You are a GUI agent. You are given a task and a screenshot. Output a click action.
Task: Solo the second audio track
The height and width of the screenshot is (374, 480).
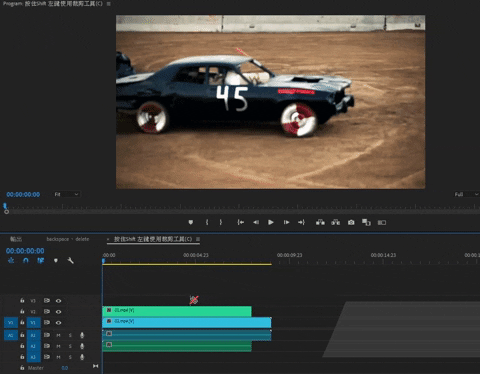point(70,346)
